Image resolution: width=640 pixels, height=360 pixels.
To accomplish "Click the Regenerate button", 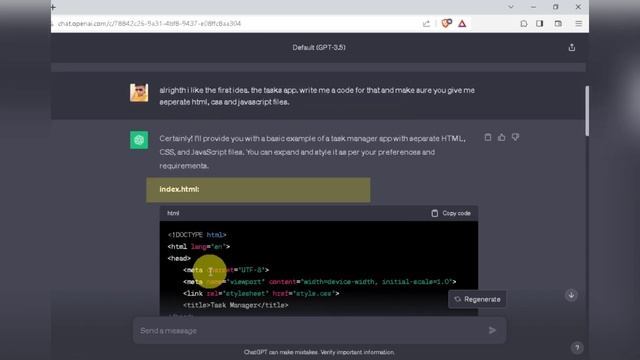I will pyautogui.click(x=477, y=299).
